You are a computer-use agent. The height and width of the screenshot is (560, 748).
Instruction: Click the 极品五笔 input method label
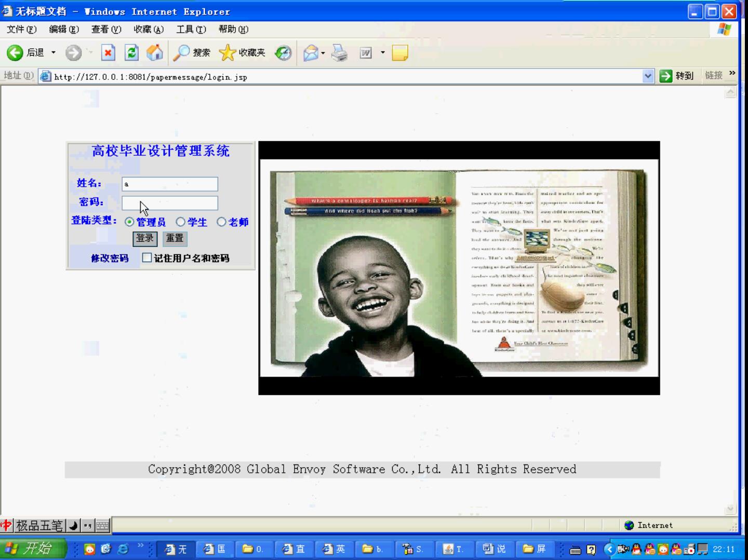39,525
